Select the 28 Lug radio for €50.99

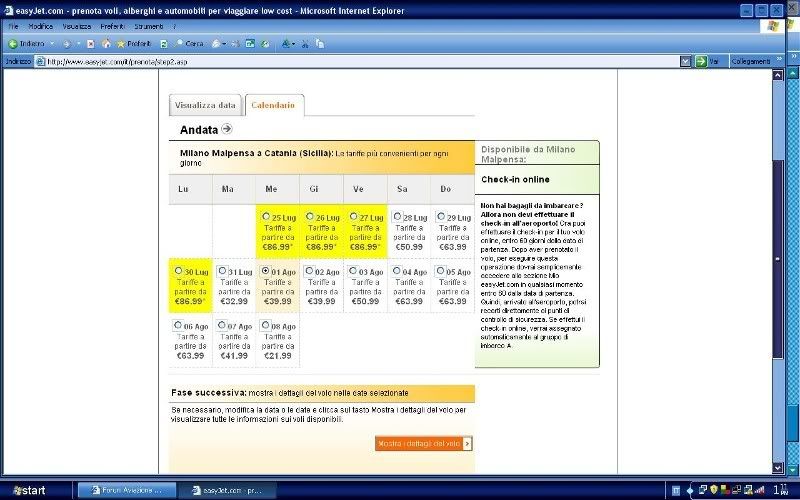point(397,216)
